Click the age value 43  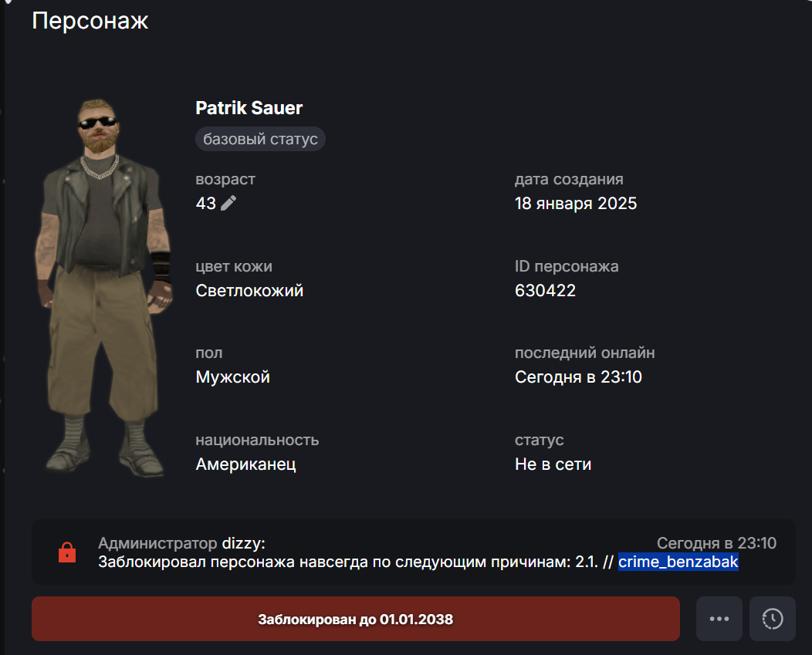click(x=205, y=204)
